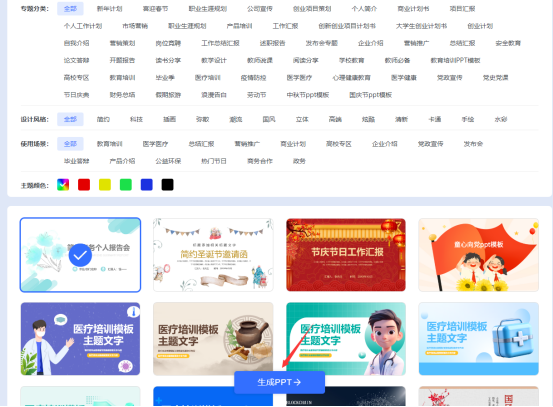Select the 全部 option in 专题分类

[x=70, y=9]
